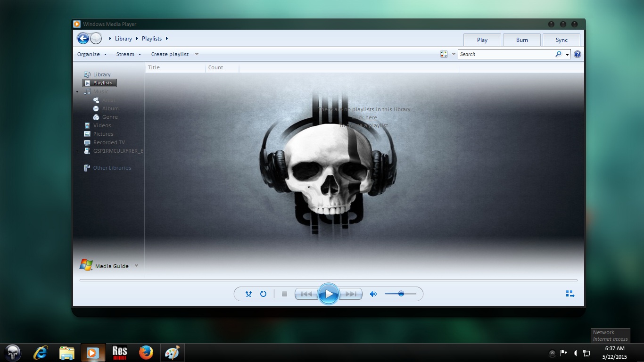Switch to the Sync tab
The height and width of the screenshot is (362, 644).
tap(561, 40)
